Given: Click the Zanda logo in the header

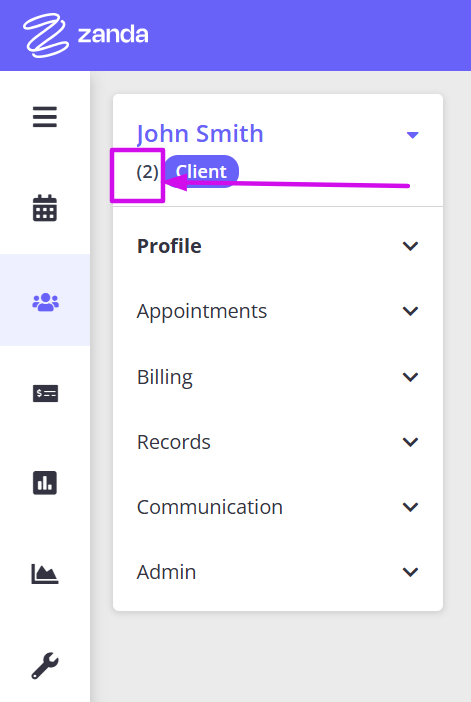Looking at the screenshot, I should pos(86,35).
